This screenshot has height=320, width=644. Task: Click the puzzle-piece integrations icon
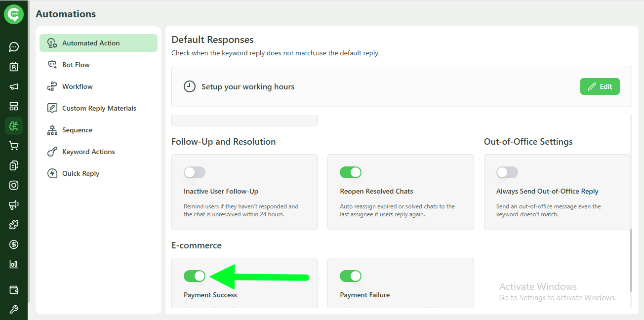[x=13, y=225]
